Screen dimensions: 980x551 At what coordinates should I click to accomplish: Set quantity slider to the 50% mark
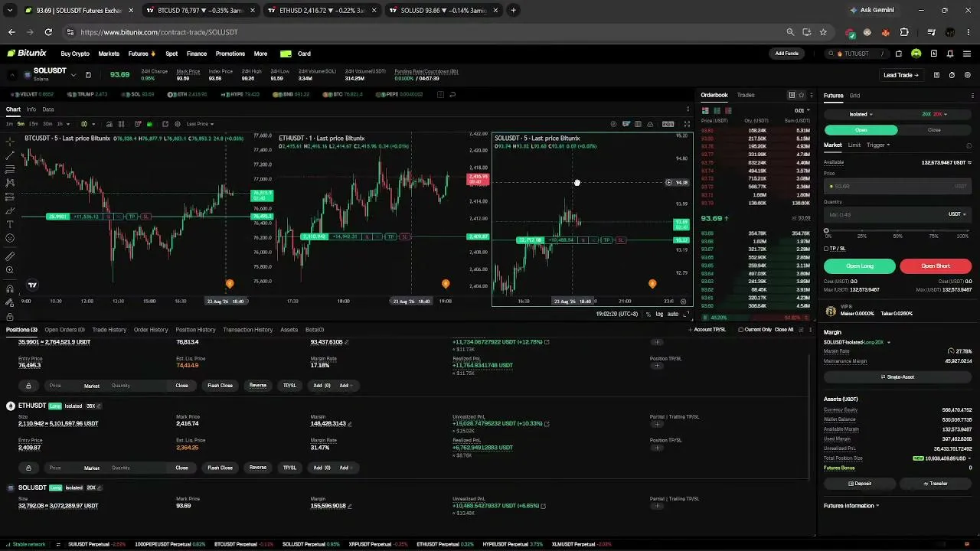click(x=898, y=230)
